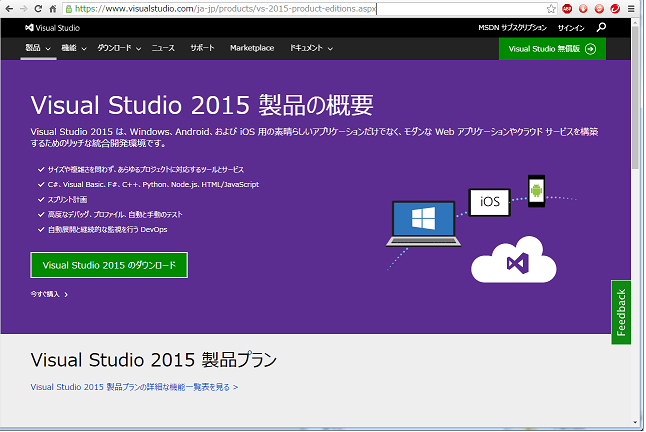Go back with the browser back arrow
Image resolution: width=646 pixels, height=432 pixels.
(9, 9)
